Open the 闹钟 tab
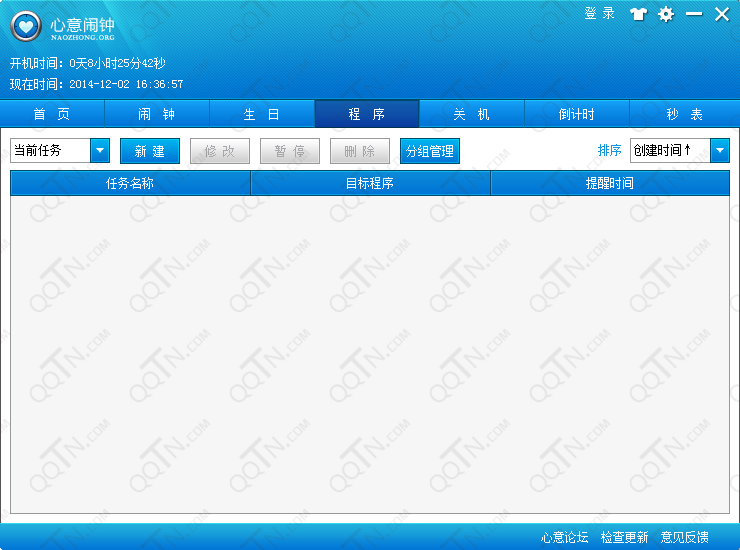The image size is (740, 550). 157,114
